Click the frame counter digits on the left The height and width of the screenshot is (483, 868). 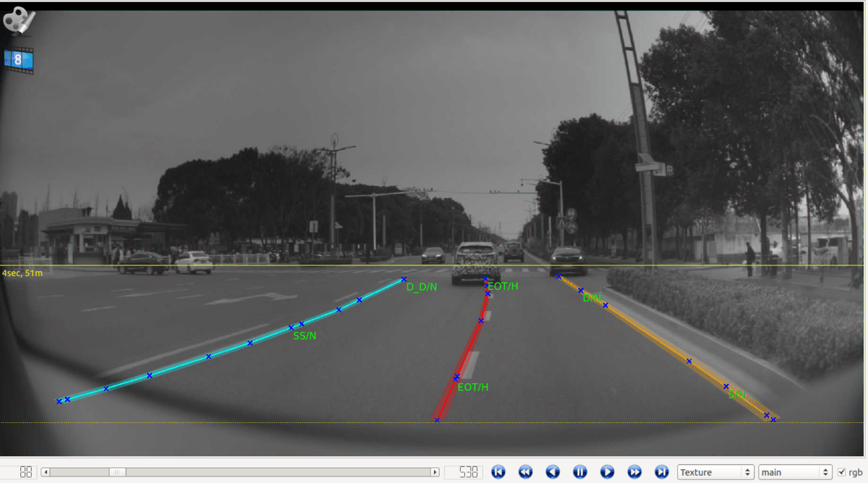[x=26, y=471]
